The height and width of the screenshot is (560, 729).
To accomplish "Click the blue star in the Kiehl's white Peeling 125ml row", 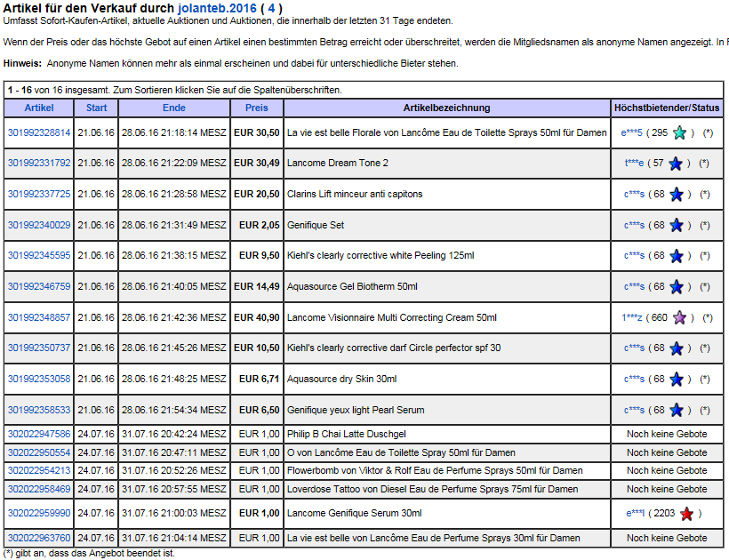I will pos(676,256).
